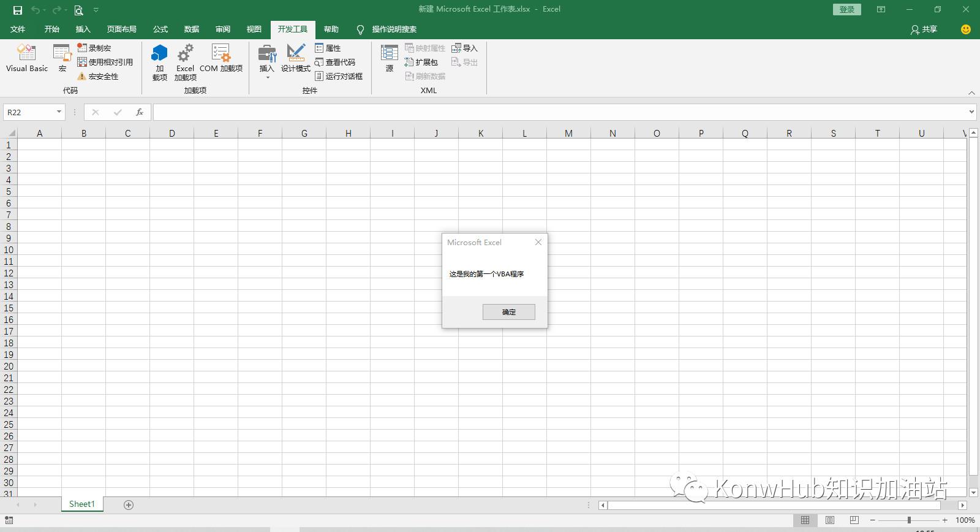Viewport: 980px width, 532px height.
Task: Open the 文件 File tab
Action: [x=18, y=29]
